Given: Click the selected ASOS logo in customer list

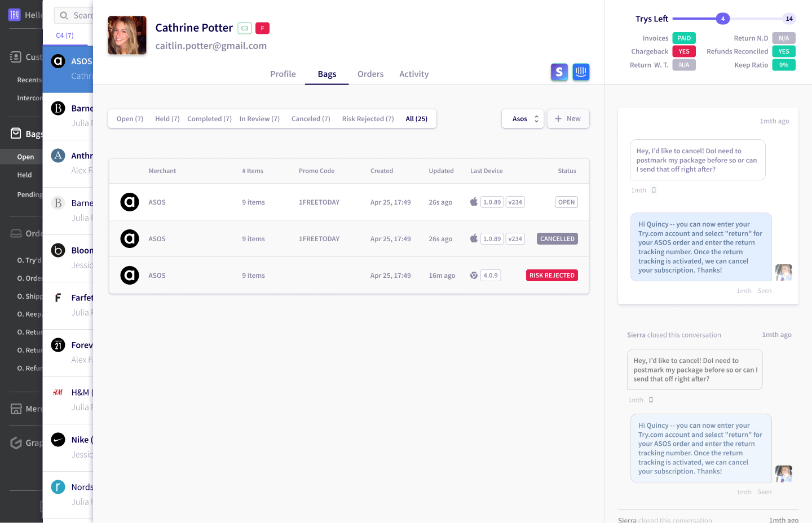Looking at the screenshot, I should (58, 61).
